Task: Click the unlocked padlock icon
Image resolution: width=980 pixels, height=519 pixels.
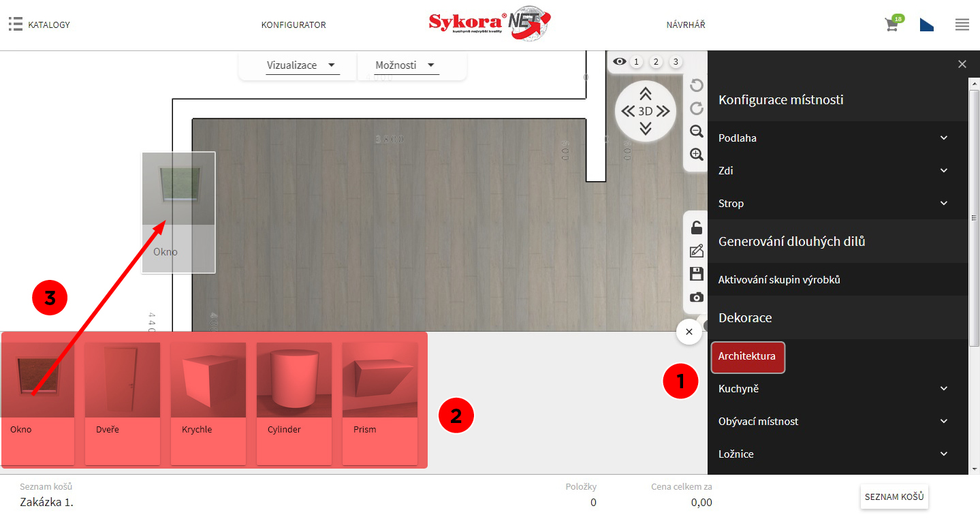Action: (696, 228)
